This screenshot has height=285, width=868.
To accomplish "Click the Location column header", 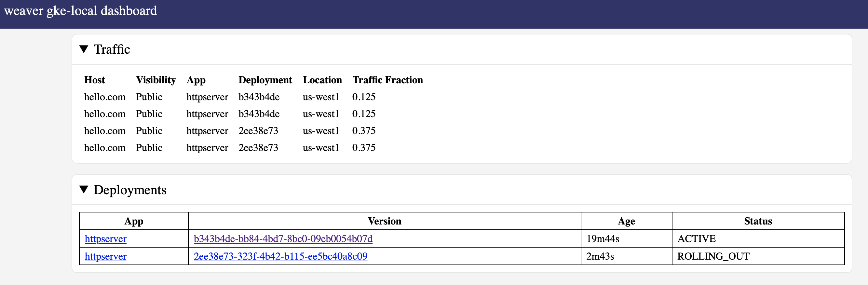I will click(x=322, y=80).
